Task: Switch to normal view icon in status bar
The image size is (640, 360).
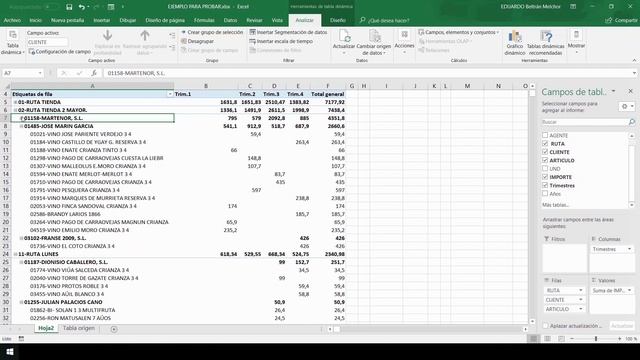Action: pyautogui.click(x=533, y=339)
